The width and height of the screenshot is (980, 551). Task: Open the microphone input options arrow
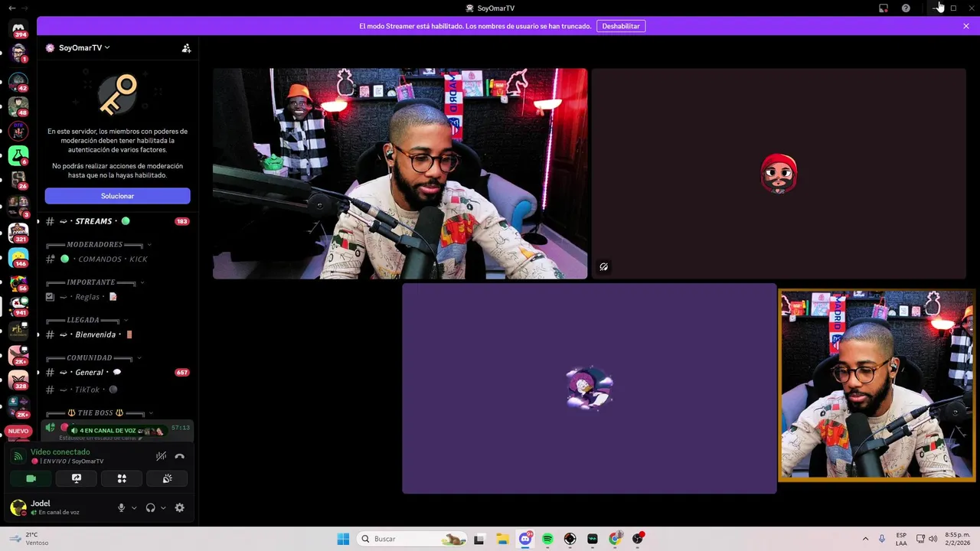(x=134, y=507)
